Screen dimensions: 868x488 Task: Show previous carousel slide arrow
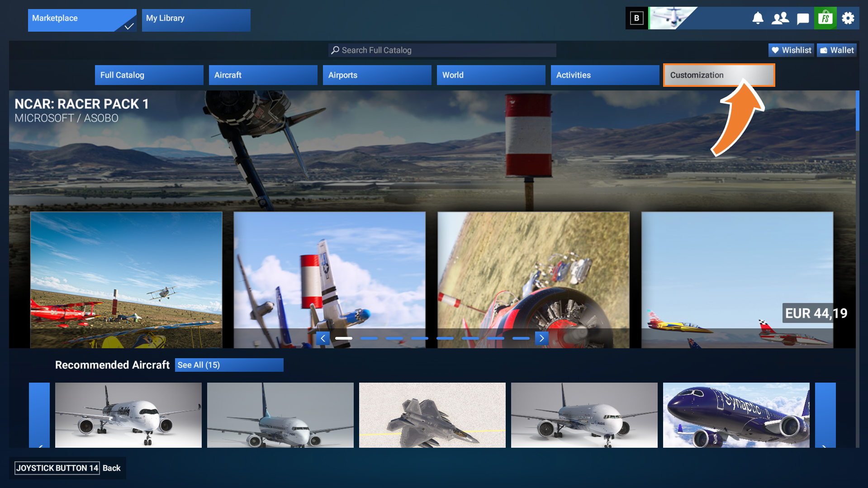[323, 338]
